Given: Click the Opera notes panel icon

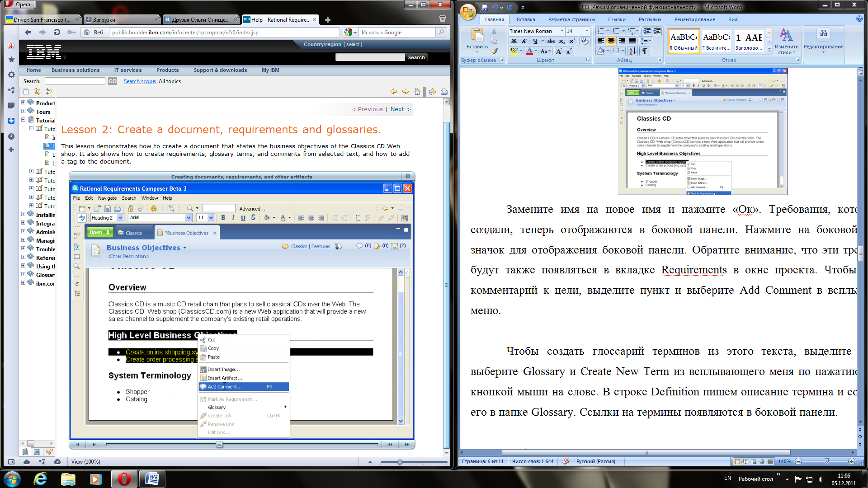Looking at the screenshot, I should tap(11, 105).
